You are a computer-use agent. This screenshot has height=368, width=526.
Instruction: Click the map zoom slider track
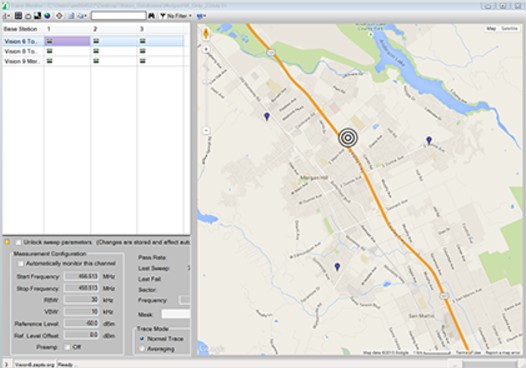pyautogui.click(x=206, y=90)
